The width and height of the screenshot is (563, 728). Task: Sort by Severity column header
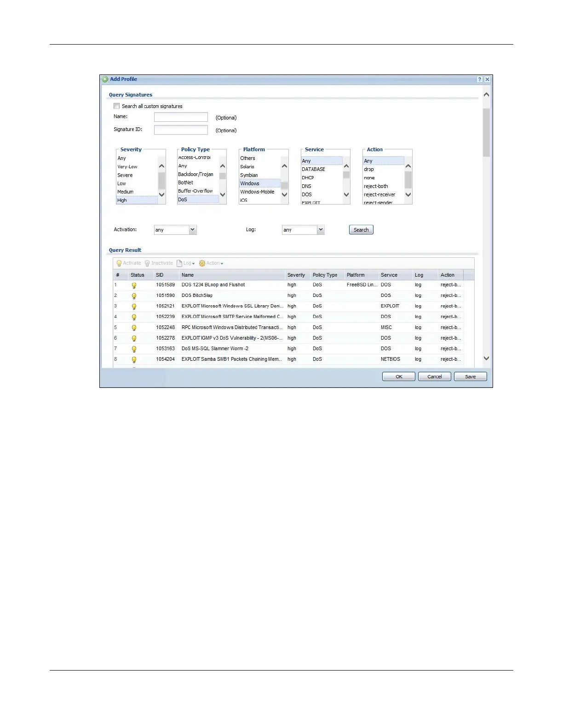click(298, 275)
